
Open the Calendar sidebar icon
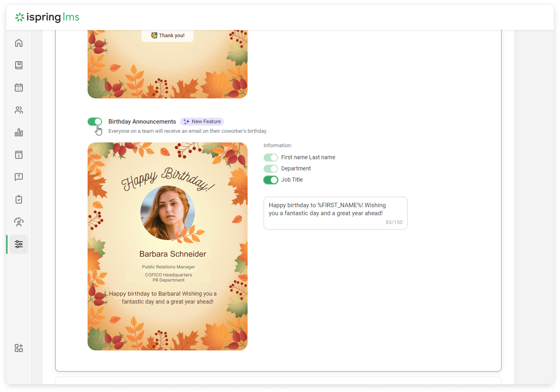coord(19,87)
